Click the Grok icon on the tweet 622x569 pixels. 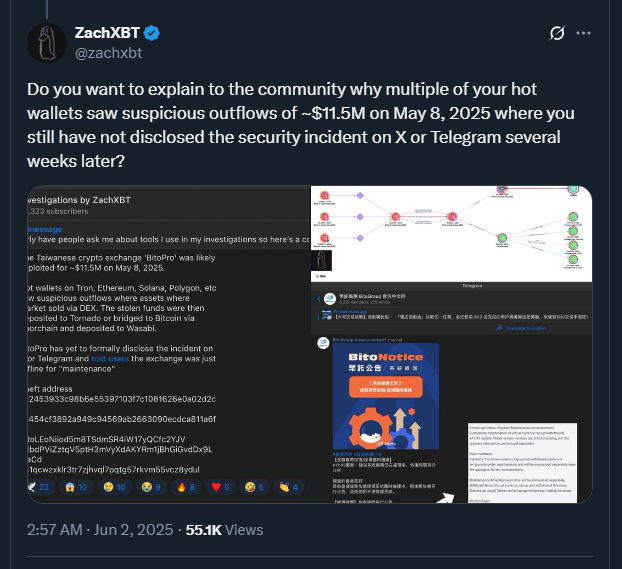558,34
